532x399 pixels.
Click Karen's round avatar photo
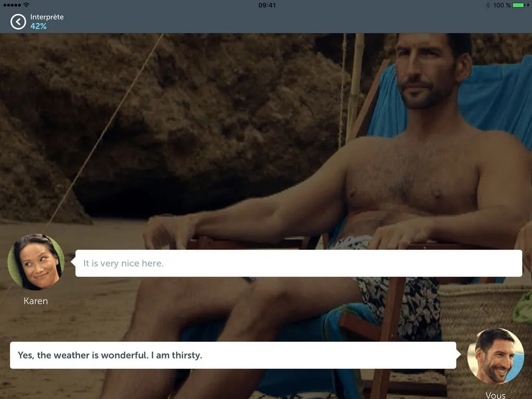point(36,262)
